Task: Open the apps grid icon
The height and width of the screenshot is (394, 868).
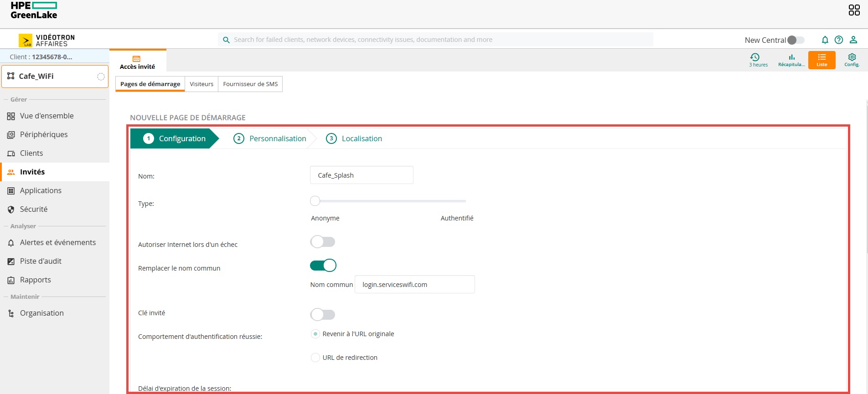Action: tap(854, 10)
